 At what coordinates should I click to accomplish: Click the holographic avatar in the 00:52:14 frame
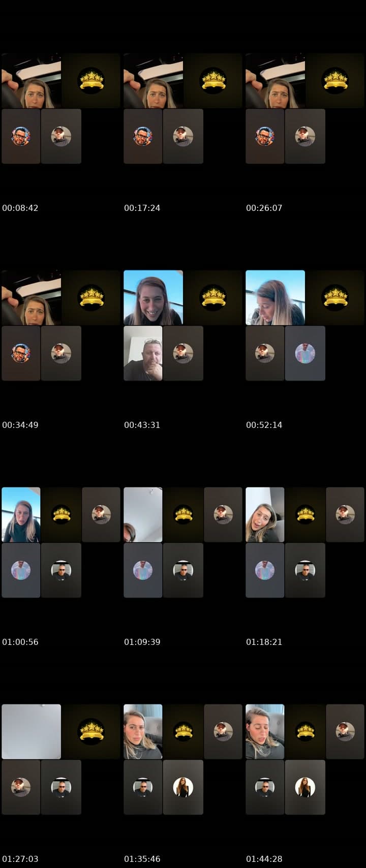click(x=305, y=353)
